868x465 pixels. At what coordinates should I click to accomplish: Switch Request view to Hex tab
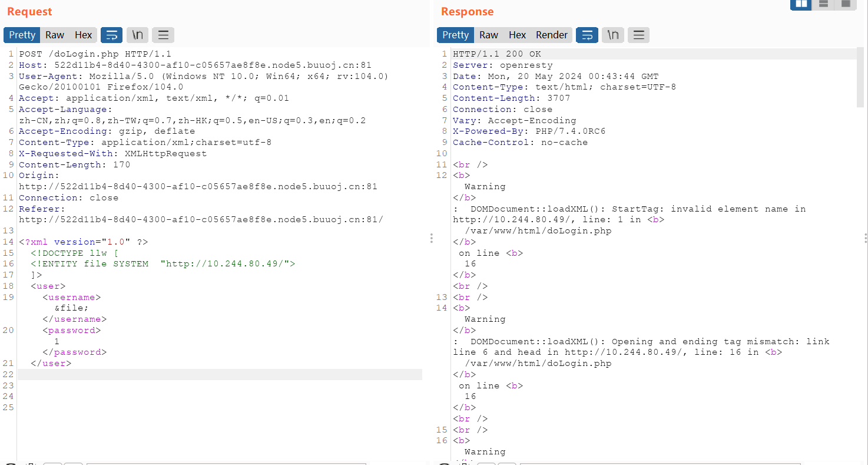click(83, 35)
